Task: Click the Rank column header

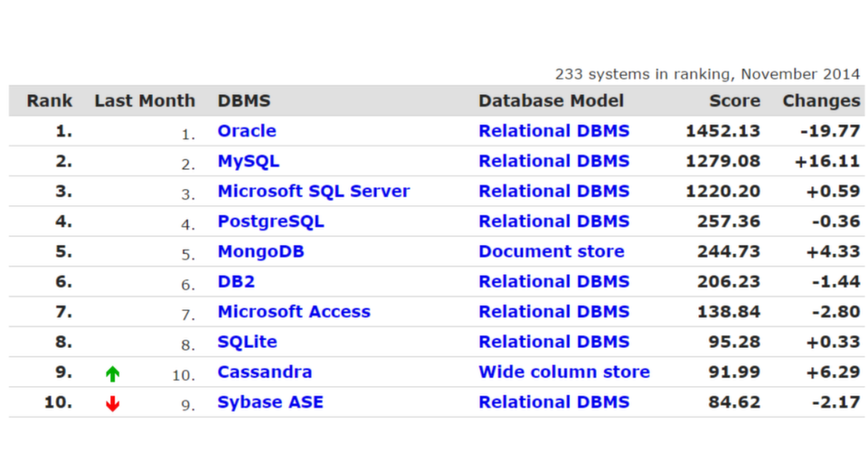Action: pyautogui.click(x=49, y=100)
